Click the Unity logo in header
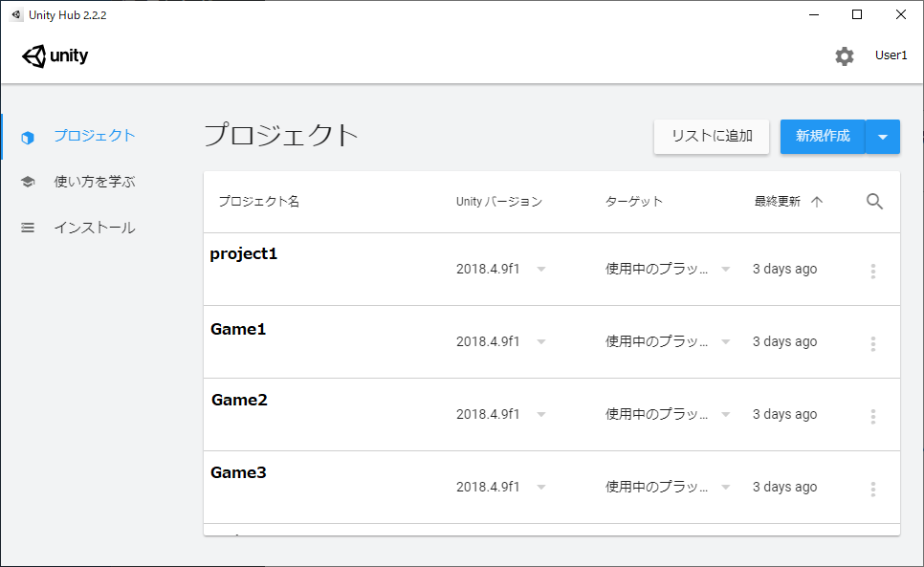The image size is (924, 567). coord(55,56)
